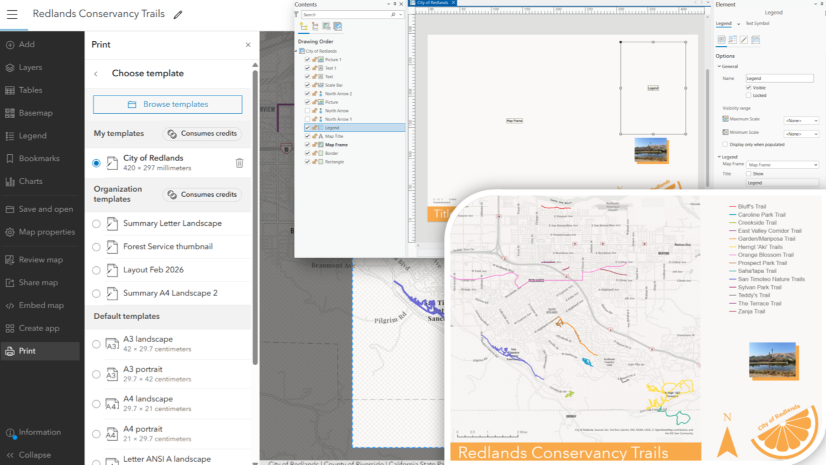The width and height of the screenshot is (826, 465).
Task: Click the Browse templates button
Action: pyautogui.click(x=168, y=104)
